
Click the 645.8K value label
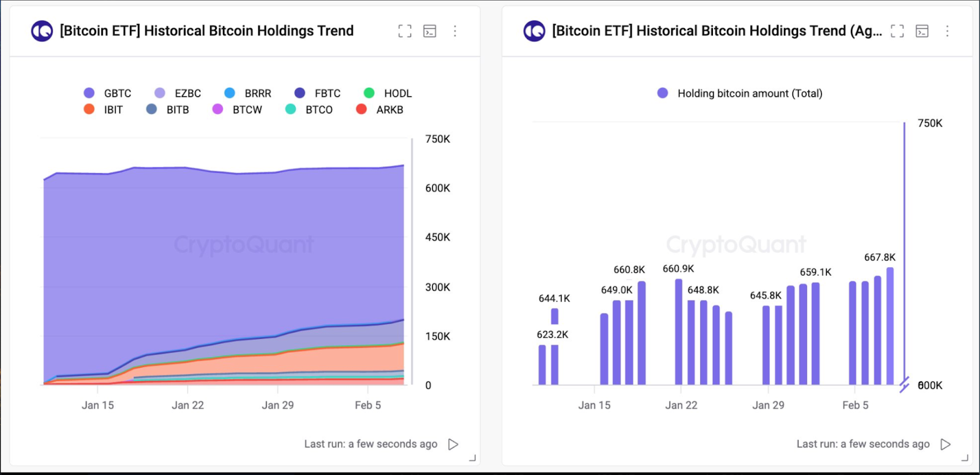[766, 295]
